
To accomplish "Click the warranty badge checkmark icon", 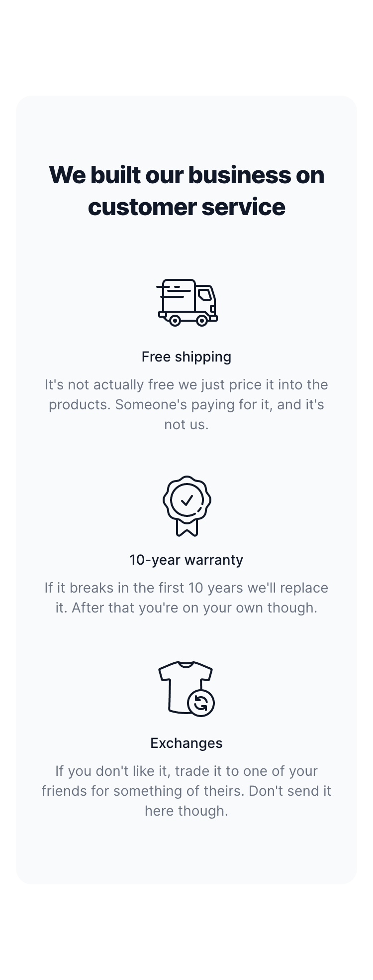I will (x=186, y=506).
